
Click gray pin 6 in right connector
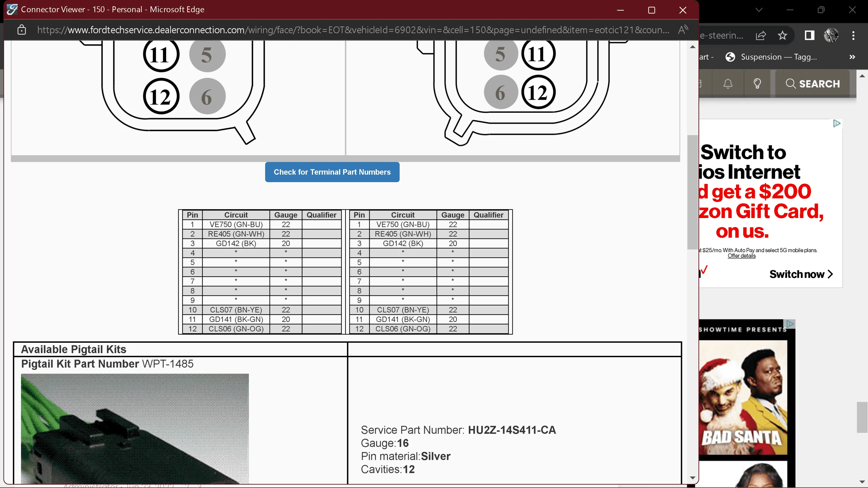click(x=501, y=92)
